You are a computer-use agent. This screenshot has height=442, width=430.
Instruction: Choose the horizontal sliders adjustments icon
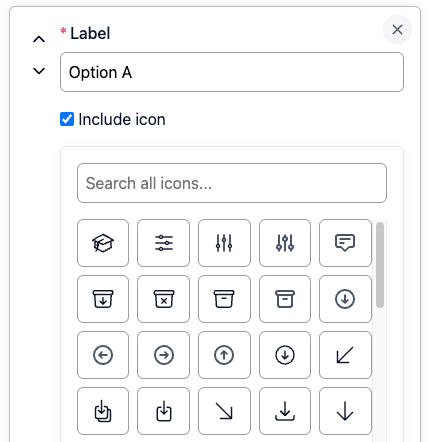(x=163, y=243)
